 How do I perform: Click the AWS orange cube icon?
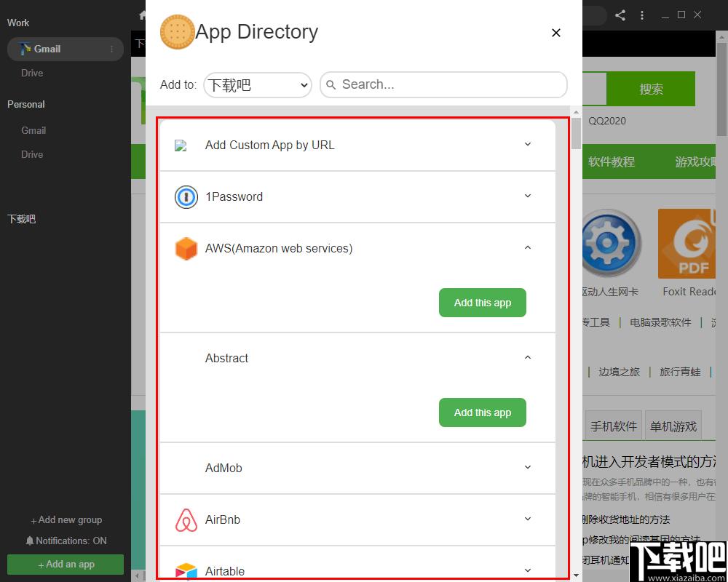point(186,249)
